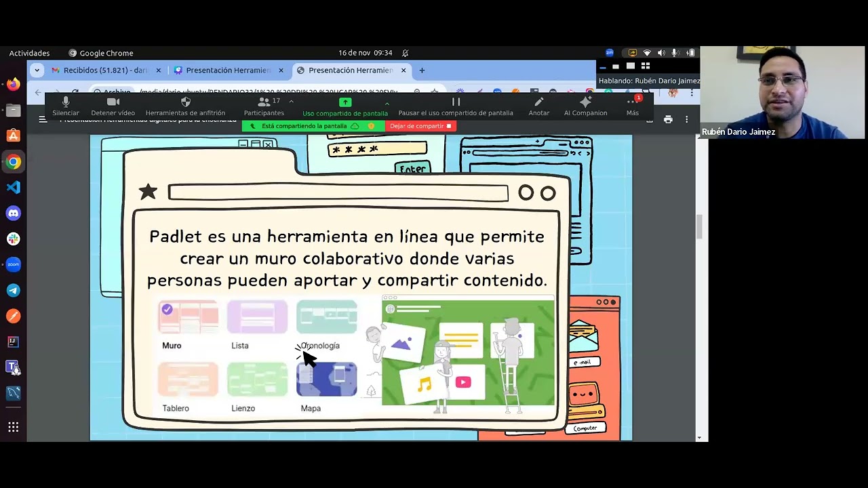Viewport: 868px width, 488px height.
Task: Select the Mapa layout thumbnail
Action: click(326, 380)
